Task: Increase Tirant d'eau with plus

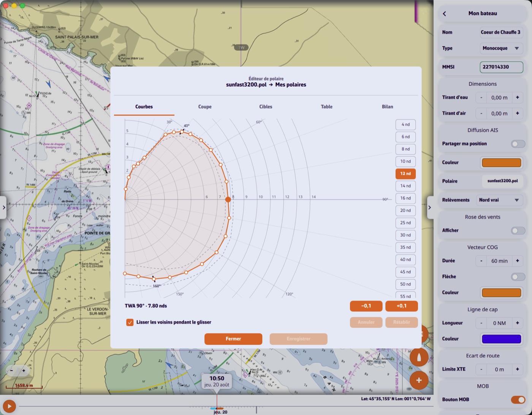Action: pyautogui.click(x=517, y=98)
